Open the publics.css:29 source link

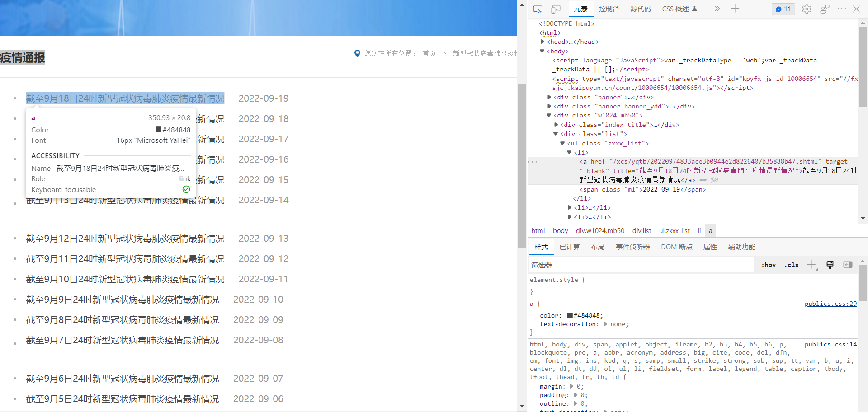tap(830, 304)
